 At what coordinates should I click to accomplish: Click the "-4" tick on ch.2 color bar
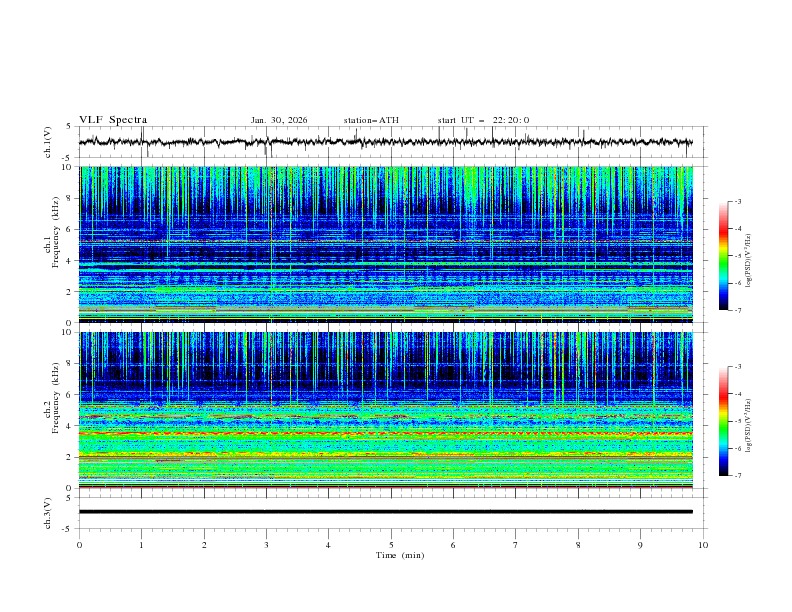click(x=738, y=394)
